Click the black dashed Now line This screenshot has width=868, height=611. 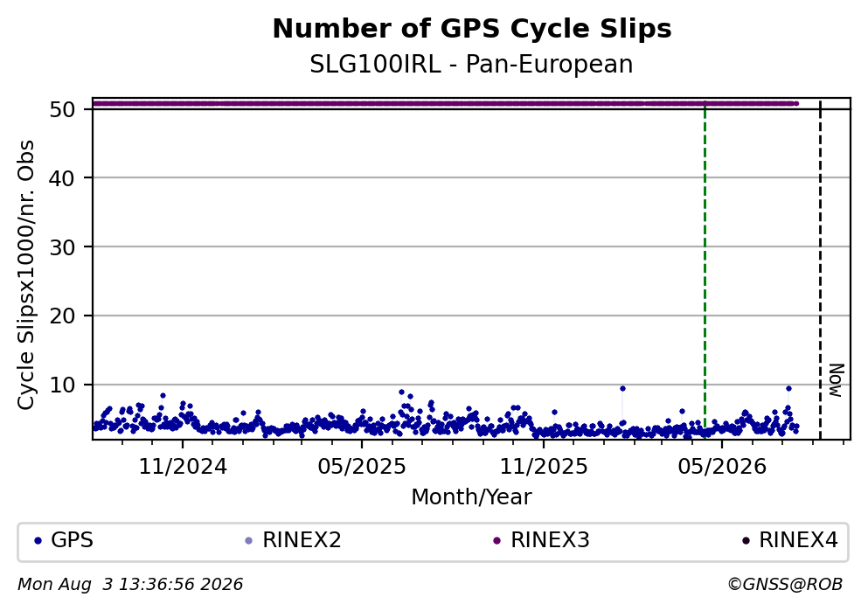click(820, 270)
